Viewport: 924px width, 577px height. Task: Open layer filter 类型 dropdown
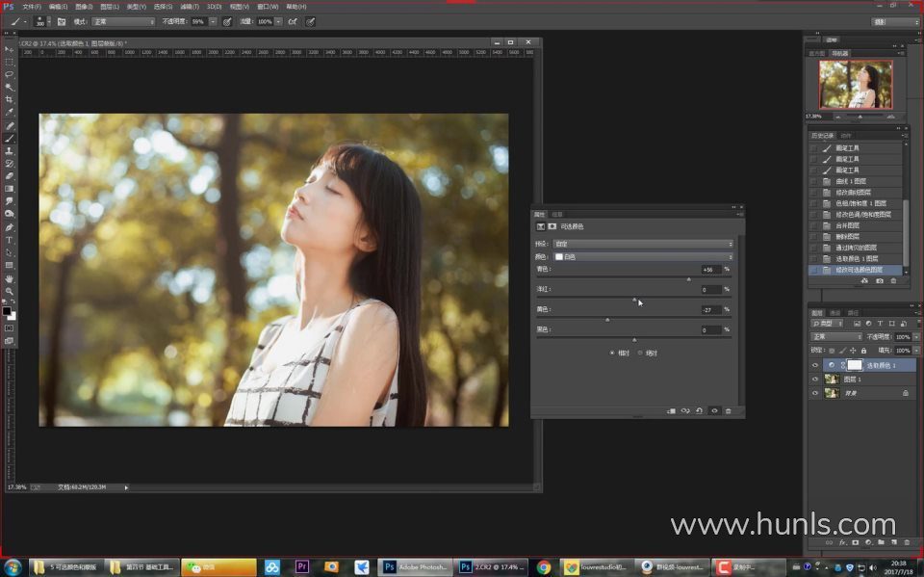(828, 324)
